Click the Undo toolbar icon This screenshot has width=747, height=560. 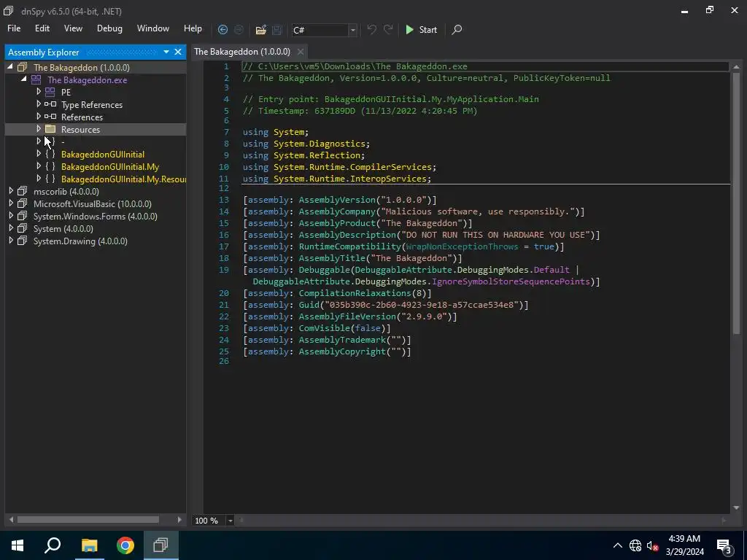(371, 29)
